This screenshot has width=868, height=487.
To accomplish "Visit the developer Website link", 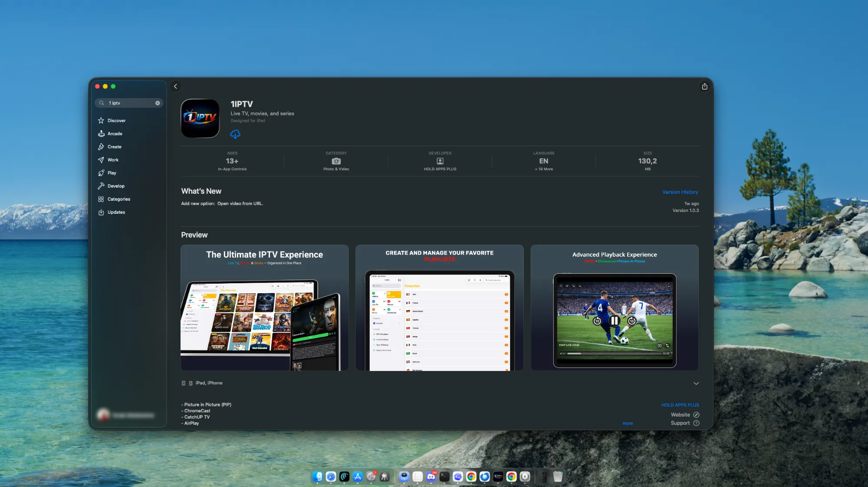I will 680,415.
